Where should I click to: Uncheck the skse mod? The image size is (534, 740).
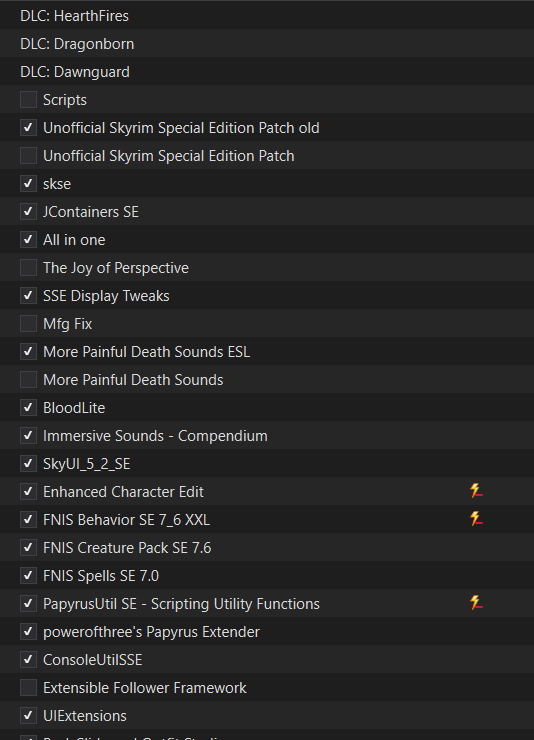click(x=28, y=184)
